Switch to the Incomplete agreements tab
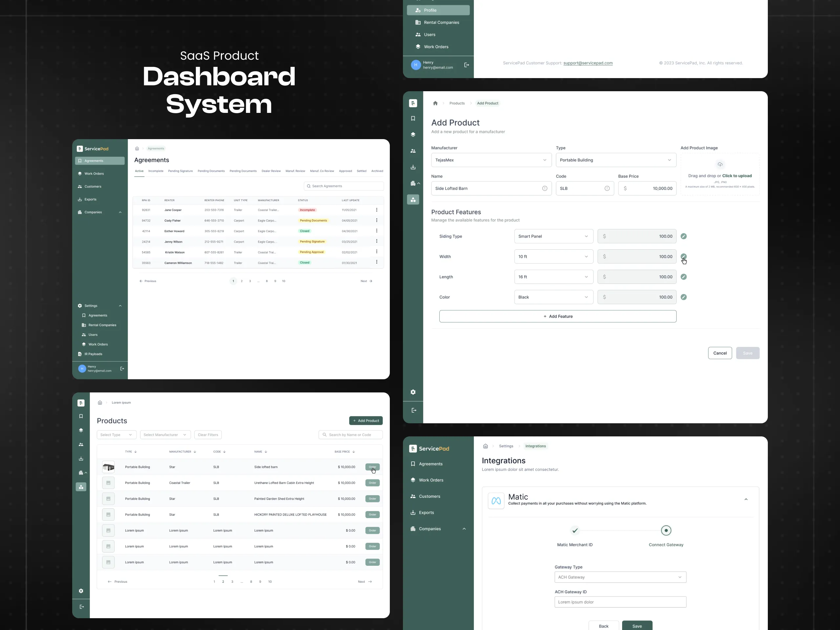 pyautogui.click(x=156, y=171)
